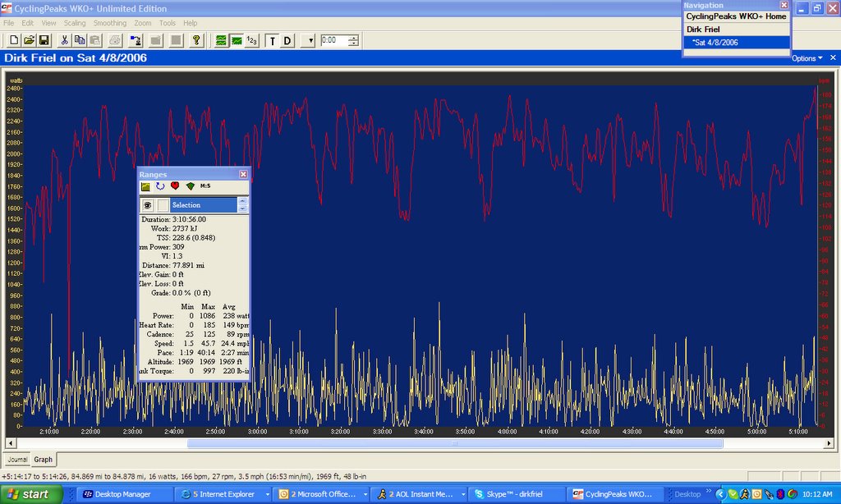Click the Bluetooth tray icon
The height and width of the screenshot is (504, 841).
pos(781,494)
